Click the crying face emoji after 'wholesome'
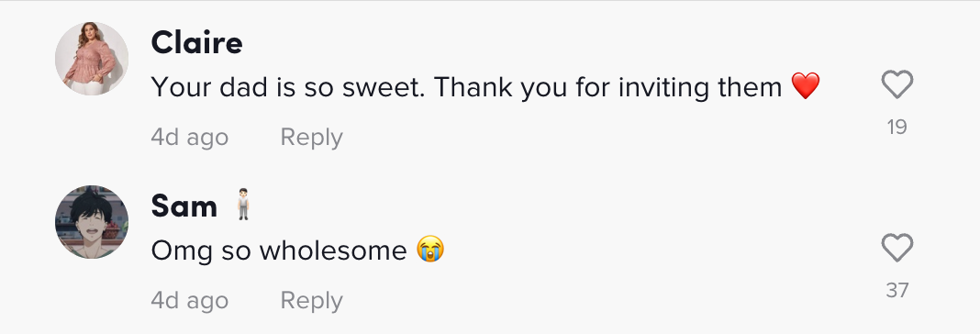The height and width of the screenshot is (334, 980). point(430,250)
